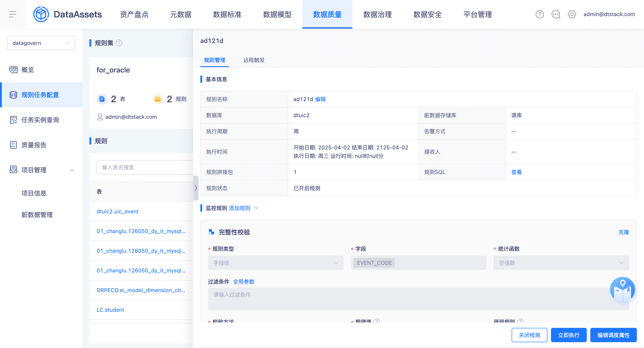Click the 完整性校验 rule icon
Viewport: 644px width, 348px height.
(212, 232)
